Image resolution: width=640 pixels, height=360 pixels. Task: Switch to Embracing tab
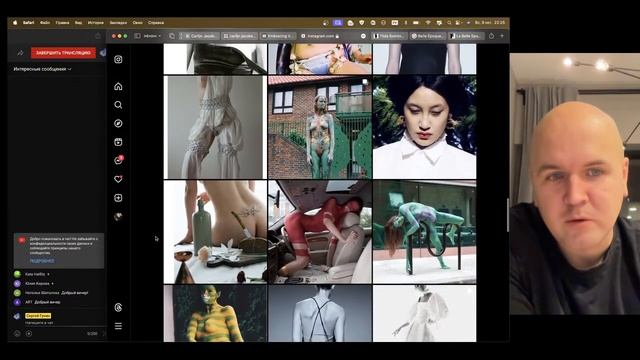pos(278,36)
